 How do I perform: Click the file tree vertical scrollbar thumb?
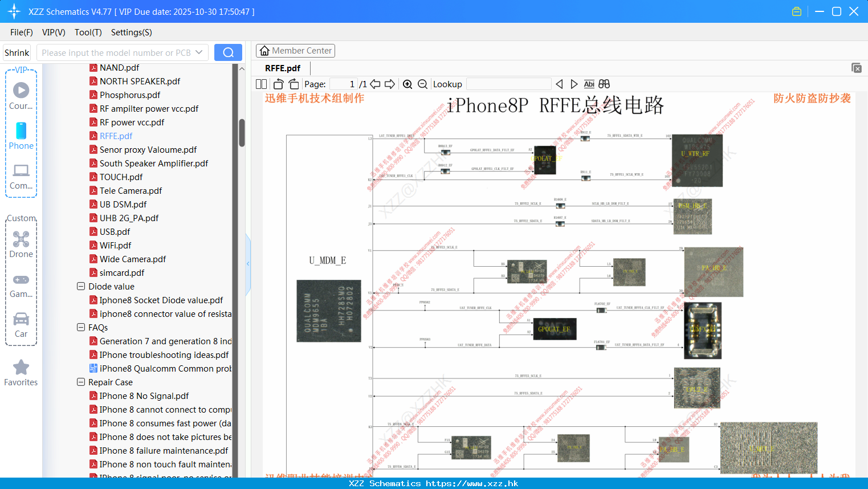tap(242, 133)
